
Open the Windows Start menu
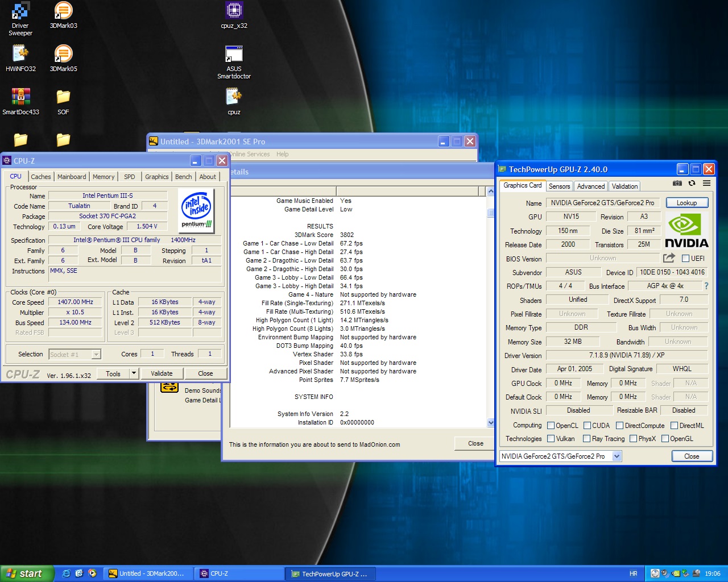[27, 573]
